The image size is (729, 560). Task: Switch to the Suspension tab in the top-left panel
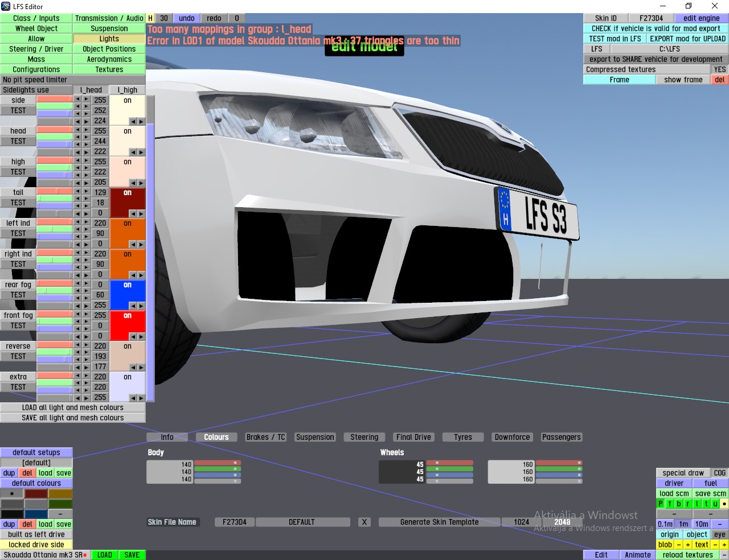pyautogui.click(x=109, y=28)
